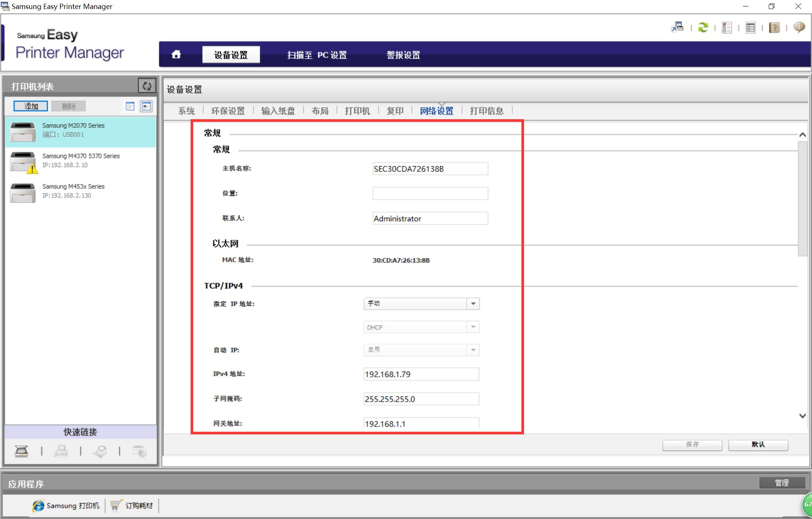Switch to the 系统 sub-tab
The image size is (812, 519).
pos(186,111)
